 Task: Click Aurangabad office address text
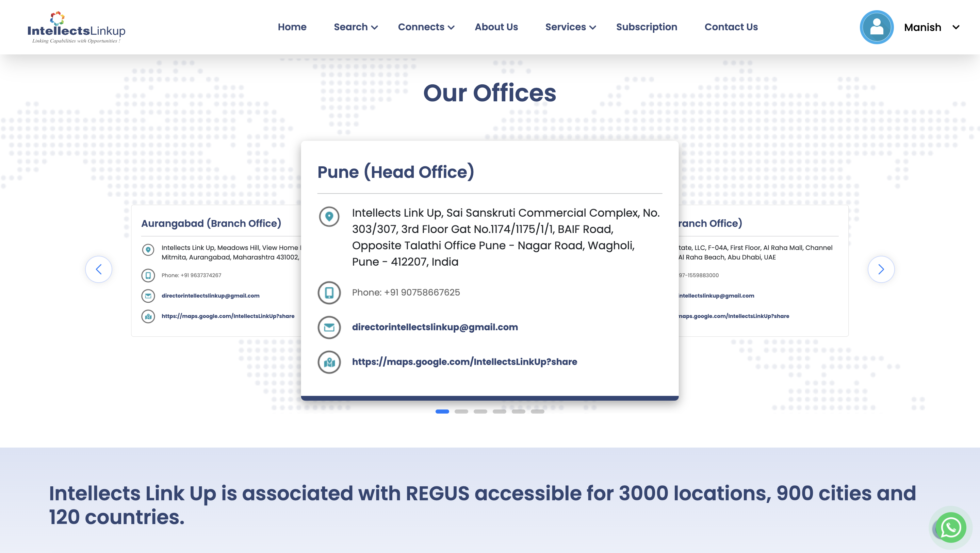point(231,252)
